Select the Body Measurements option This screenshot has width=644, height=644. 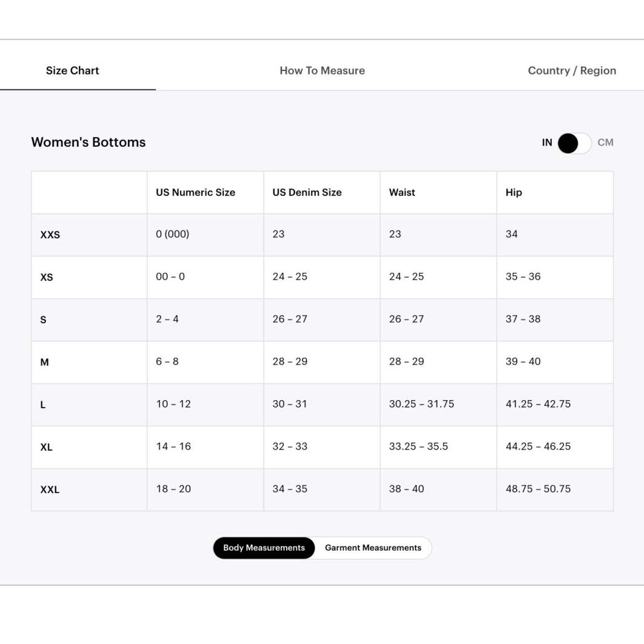click(264, 548)
